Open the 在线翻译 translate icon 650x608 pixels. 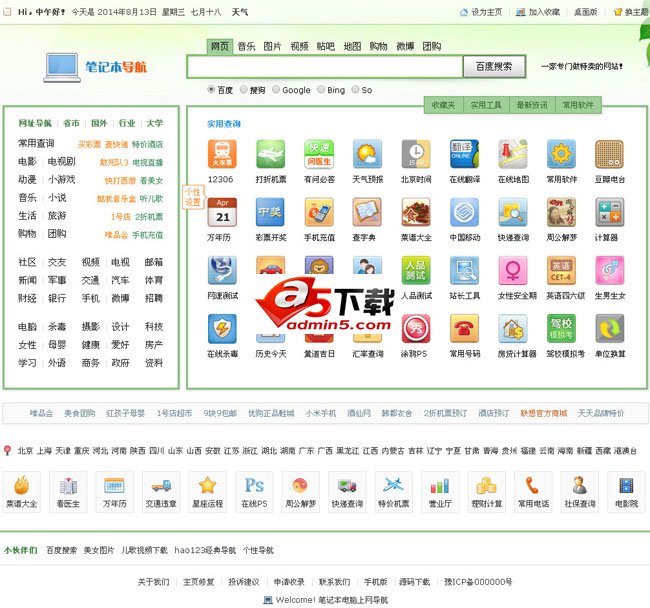click(464, 154)
